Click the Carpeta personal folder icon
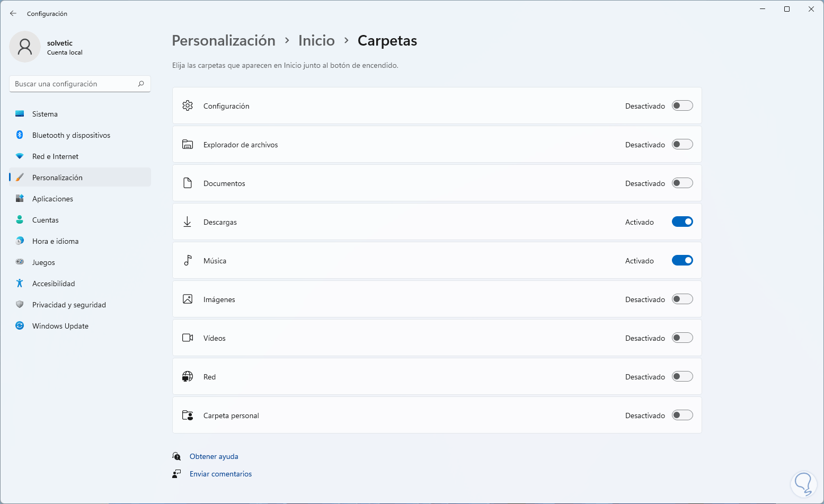The width and height of the screenshot is (824, 504). pos(188,415)
